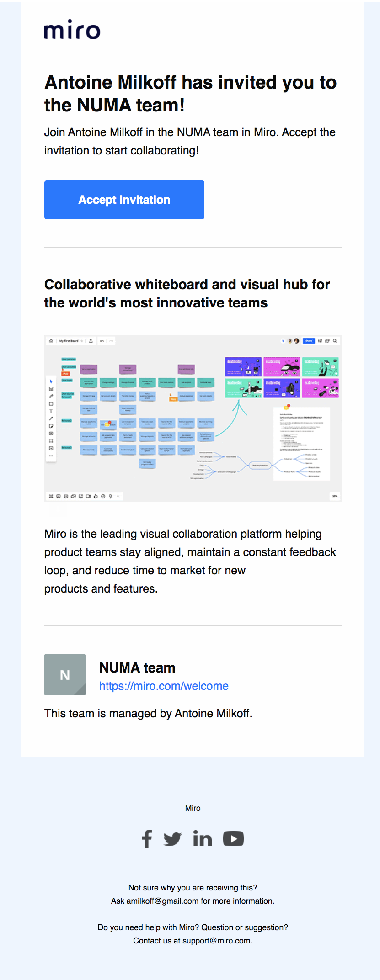Select the cursor arrow tool in board toolbar

point(51,381)
